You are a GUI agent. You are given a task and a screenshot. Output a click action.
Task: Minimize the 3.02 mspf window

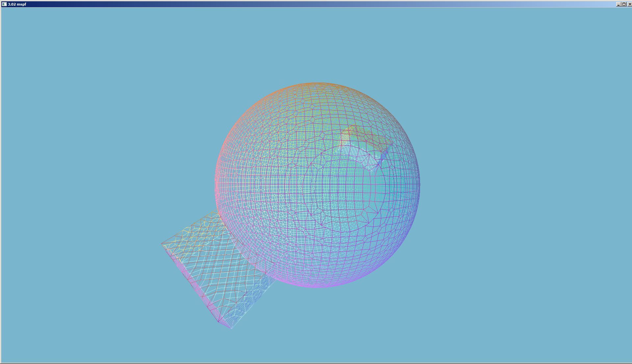619,4
